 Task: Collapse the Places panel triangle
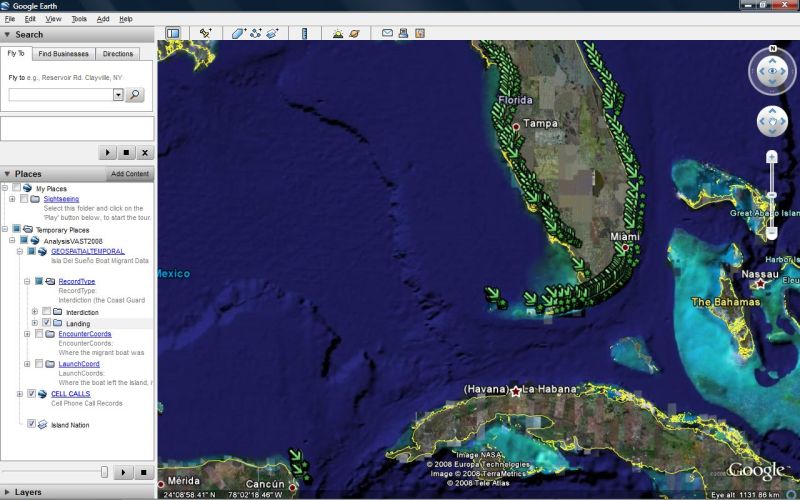click(7, 174)
